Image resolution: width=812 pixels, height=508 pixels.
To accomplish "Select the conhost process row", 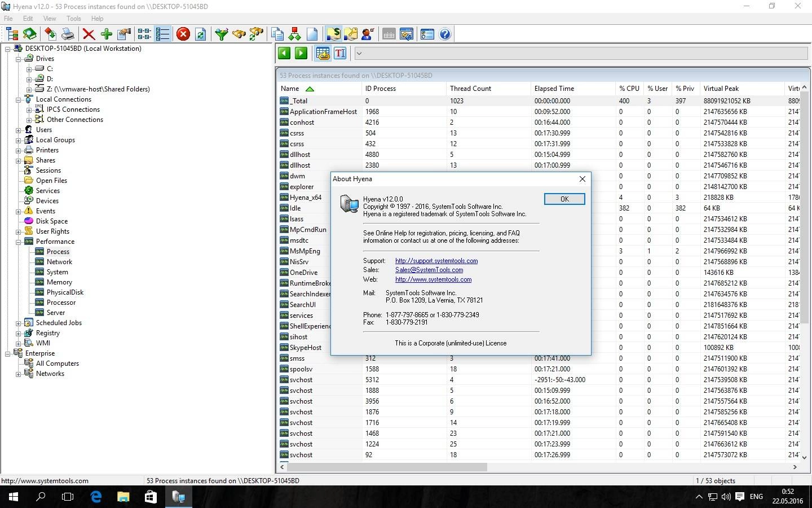I will 539,122.
